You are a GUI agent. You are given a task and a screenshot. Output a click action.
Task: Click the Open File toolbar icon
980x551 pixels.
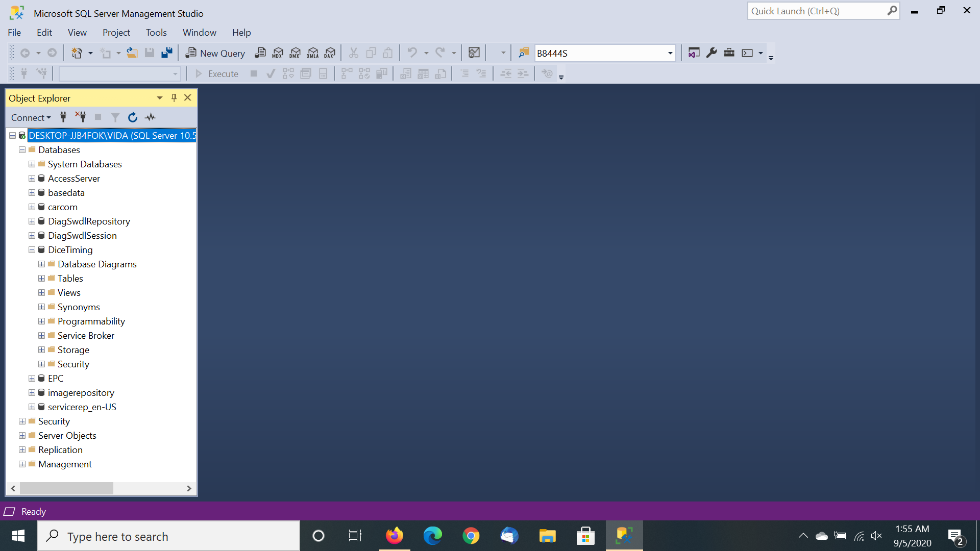coord(132,53)
